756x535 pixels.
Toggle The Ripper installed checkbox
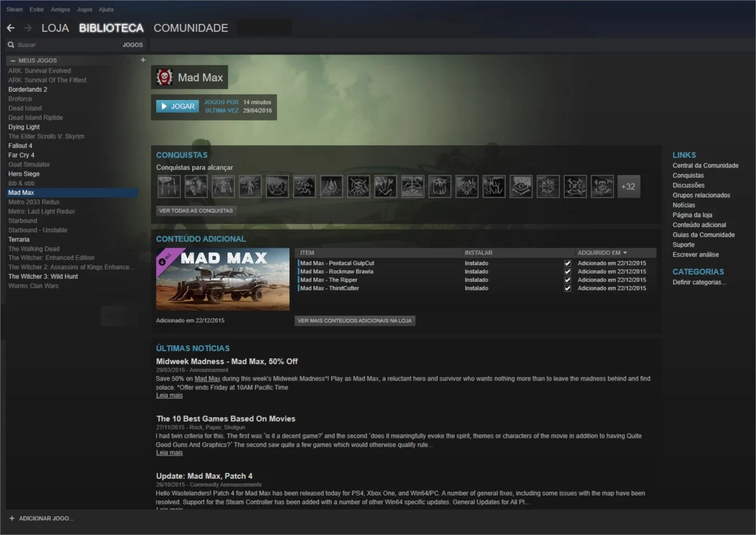(568, 280)
